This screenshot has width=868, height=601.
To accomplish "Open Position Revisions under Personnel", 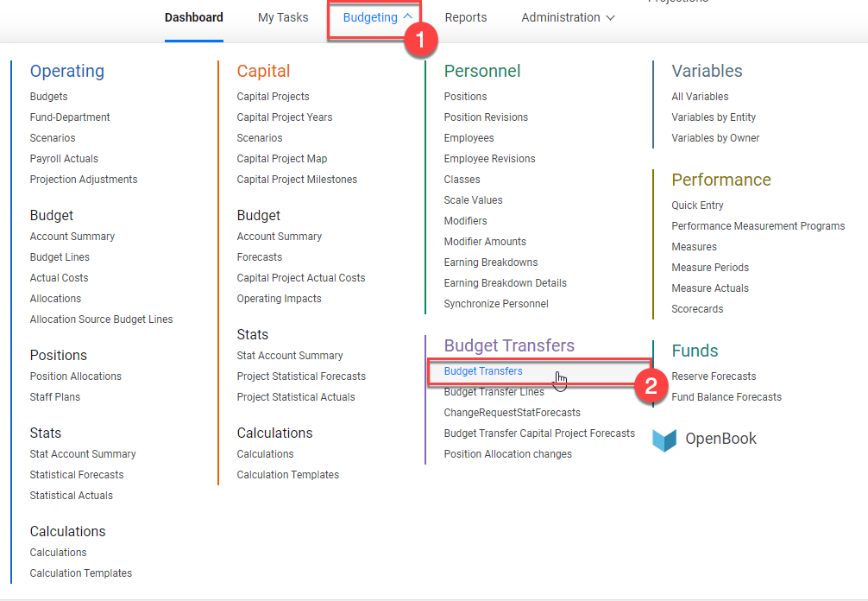I will click(485, 117).
